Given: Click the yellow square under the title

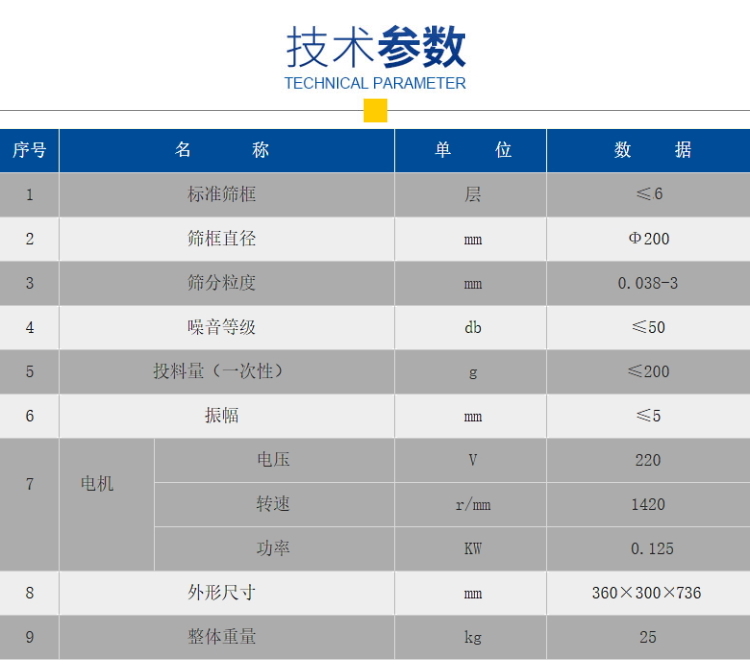Looking at the screenshot, I should [375, 110].
